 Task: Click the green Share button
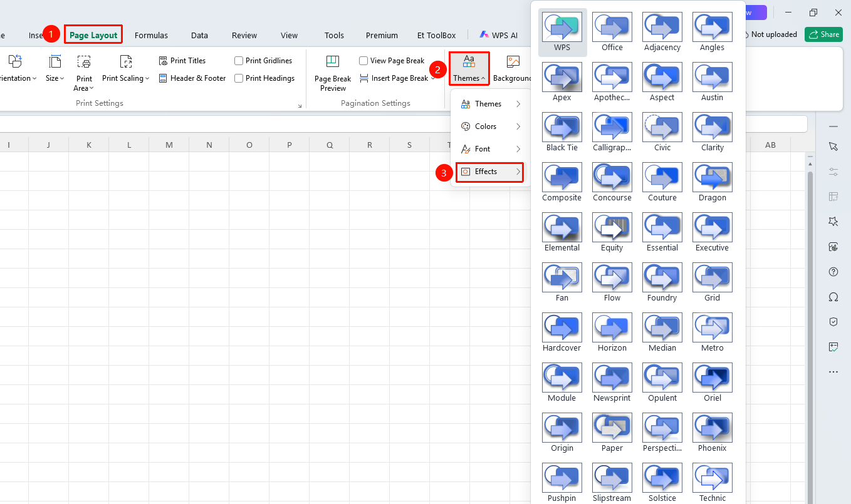click(823, 34)
